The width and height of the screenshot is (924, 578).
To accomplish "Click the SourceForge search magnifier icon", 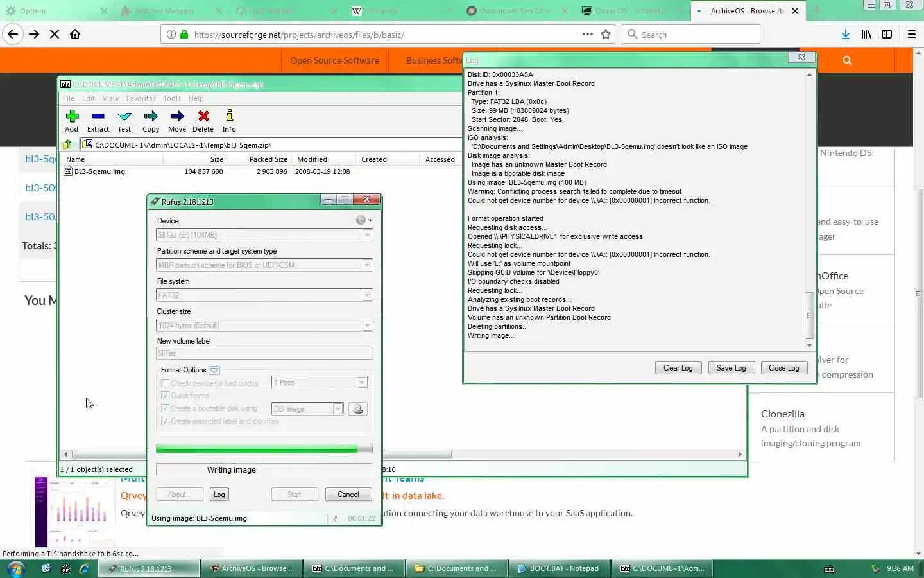I will [x=847, y=60].
